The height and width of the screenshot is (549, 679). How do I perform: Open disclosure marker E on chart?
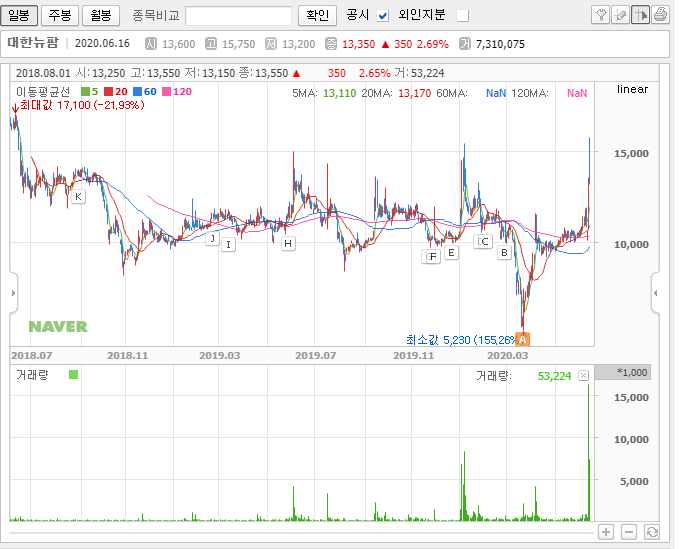(x=451, y=252)
